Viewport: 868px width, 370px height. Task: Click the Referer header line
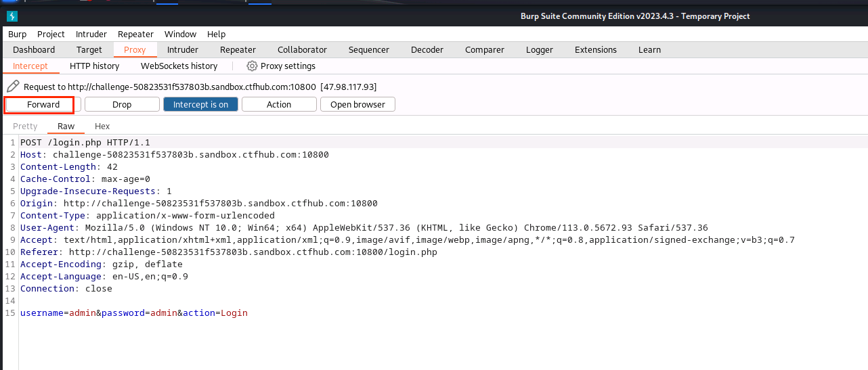(x=229, y=252)
